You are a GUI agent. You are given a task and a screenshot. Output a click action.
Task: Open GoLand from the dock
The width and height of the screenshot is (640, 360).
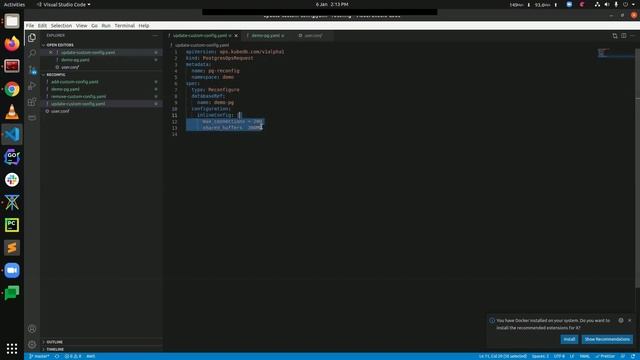click(x=12, y=157)
